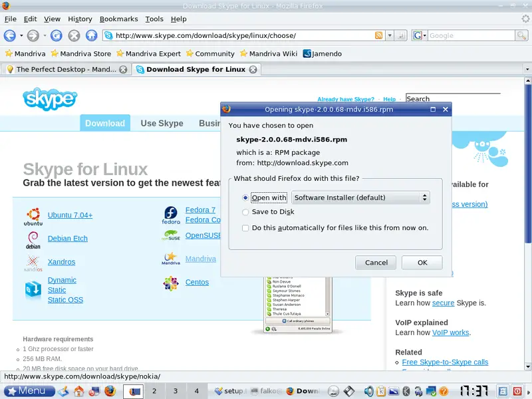Click the page vertical scrollbar thumb

pyautogui.click(x=527, y=164)
